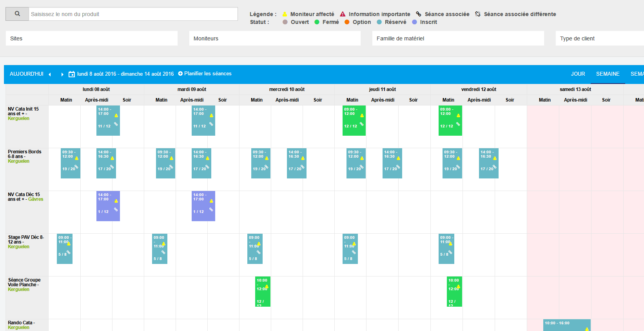Click monitor icon in Monday purple NV Cata Déc session
This screenshot has width=644, height=331.
(x=116, y=201)
